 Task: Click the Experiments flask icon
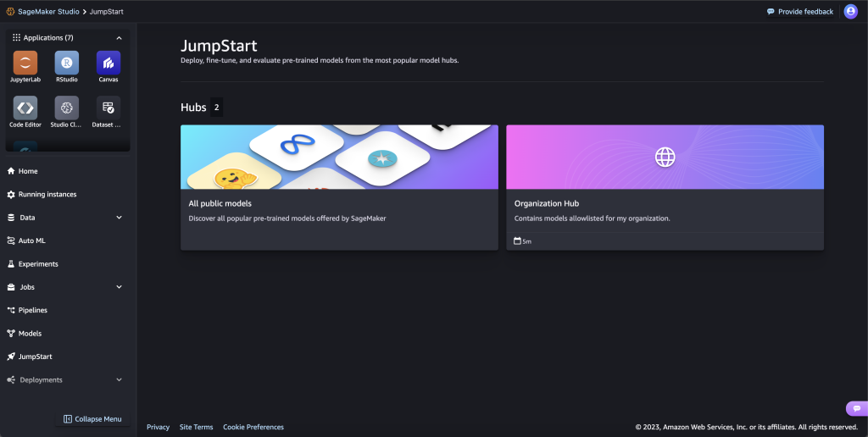pyautogui.click(x=11, y=264)
